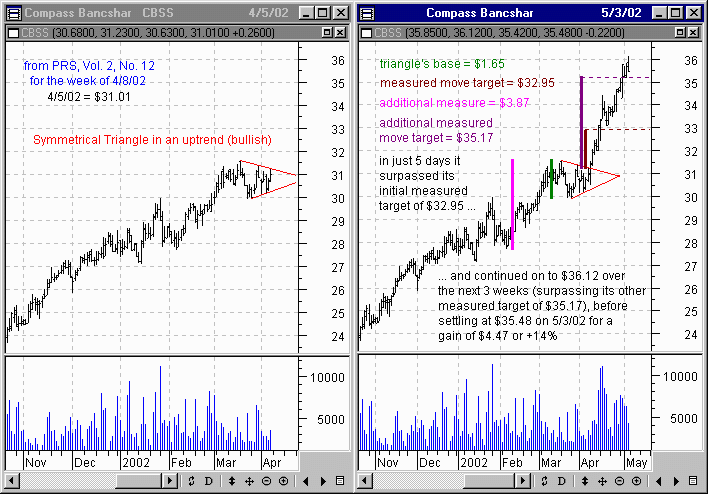
Task: Click the scroll-left arrow in the 5/3/02 window
Action: point(365,481)
